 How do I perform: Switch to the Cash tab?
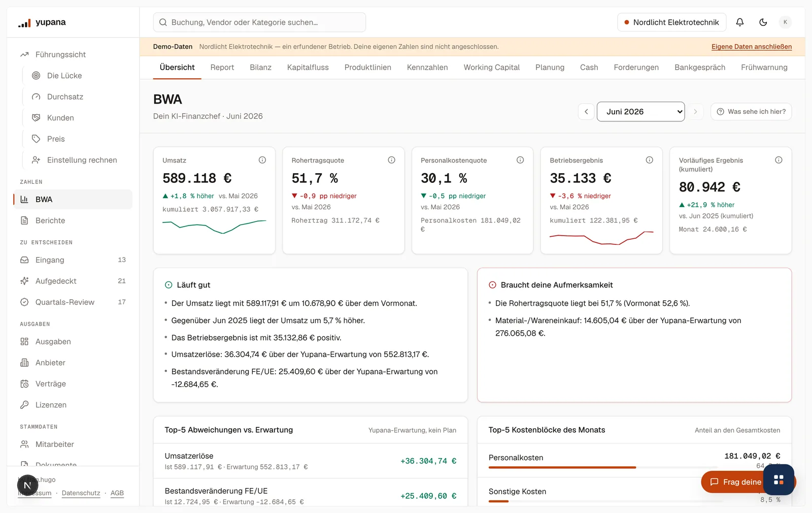589,68
